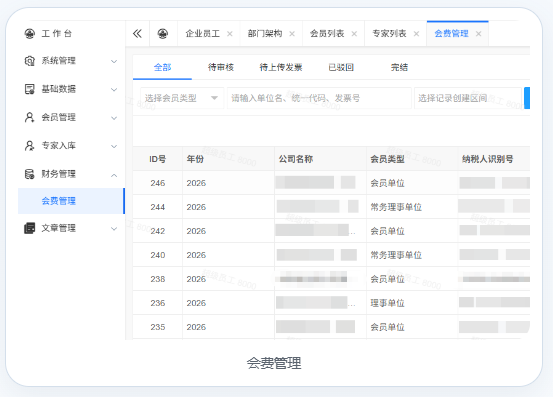Select the 待上传发票 filter tab

281,67
